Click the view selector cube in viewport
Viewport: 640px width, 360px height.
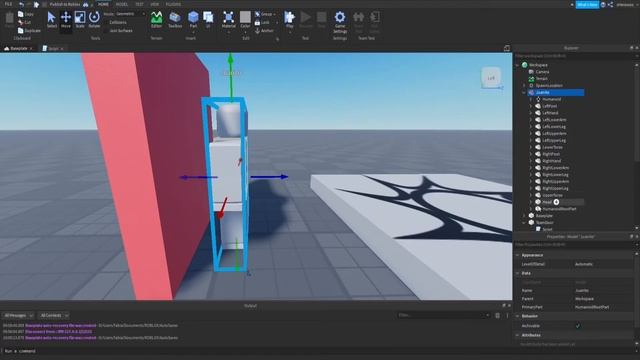click(x=491, y=78)
